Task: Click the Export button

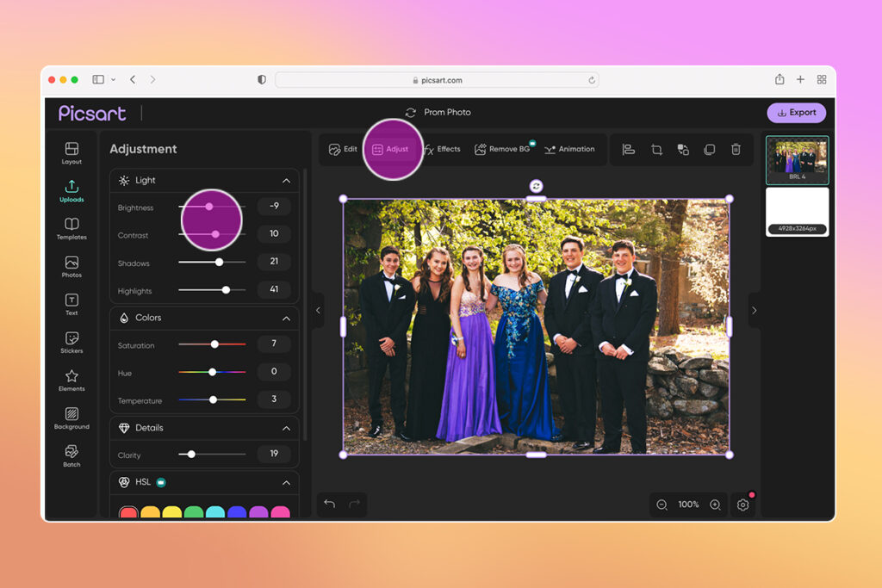Action: 796,113
